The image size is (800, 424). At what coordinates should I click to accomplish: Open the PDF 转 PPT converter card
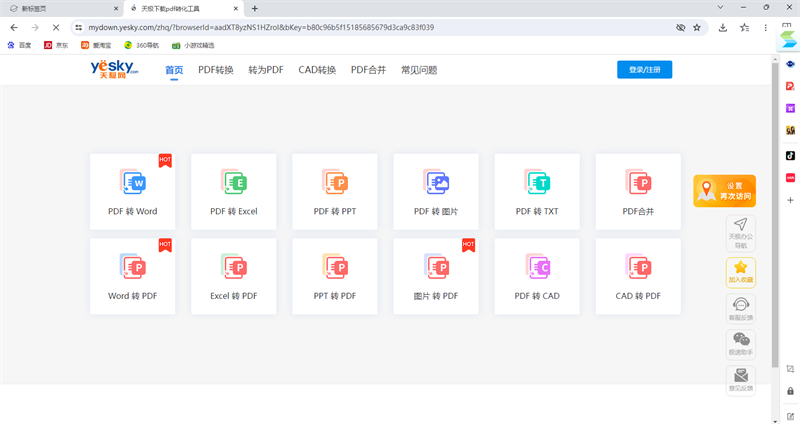point(335,192)
